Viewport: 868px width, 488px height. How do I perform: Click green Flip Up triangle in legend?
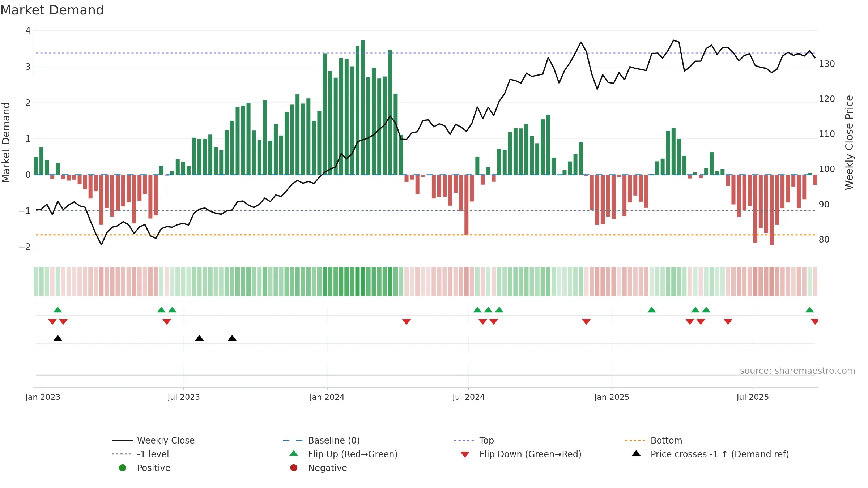coord(294,453)
